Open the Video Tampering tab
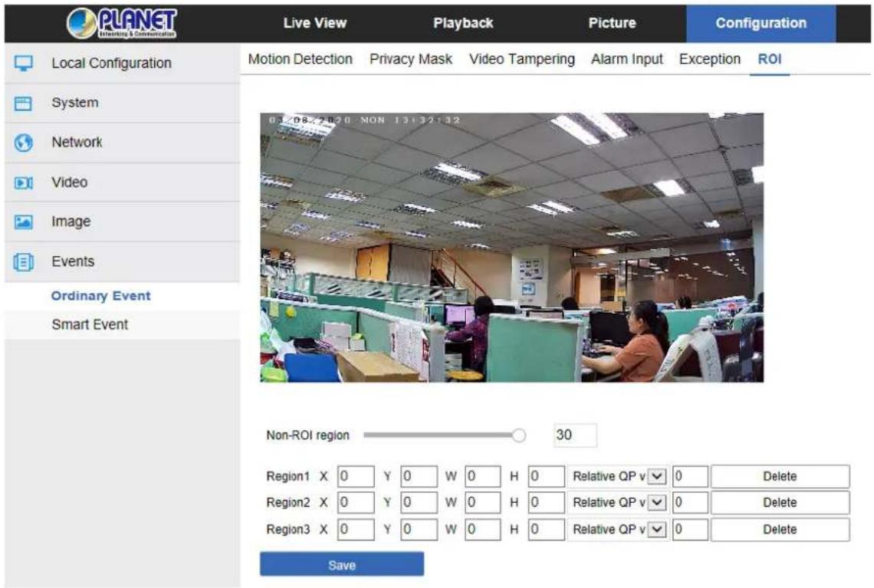874x588 pixels. pos(522,59)
